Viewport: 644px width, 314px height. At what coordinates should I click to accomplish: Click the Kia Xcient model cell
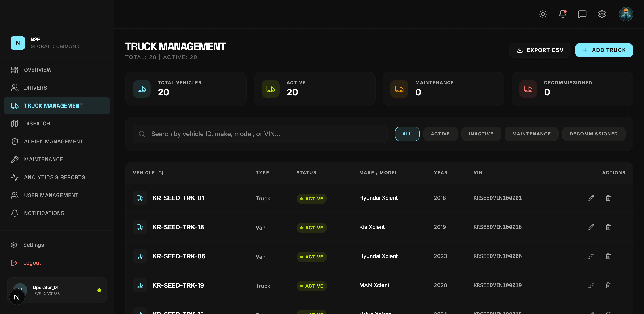(x=372, y=227)
